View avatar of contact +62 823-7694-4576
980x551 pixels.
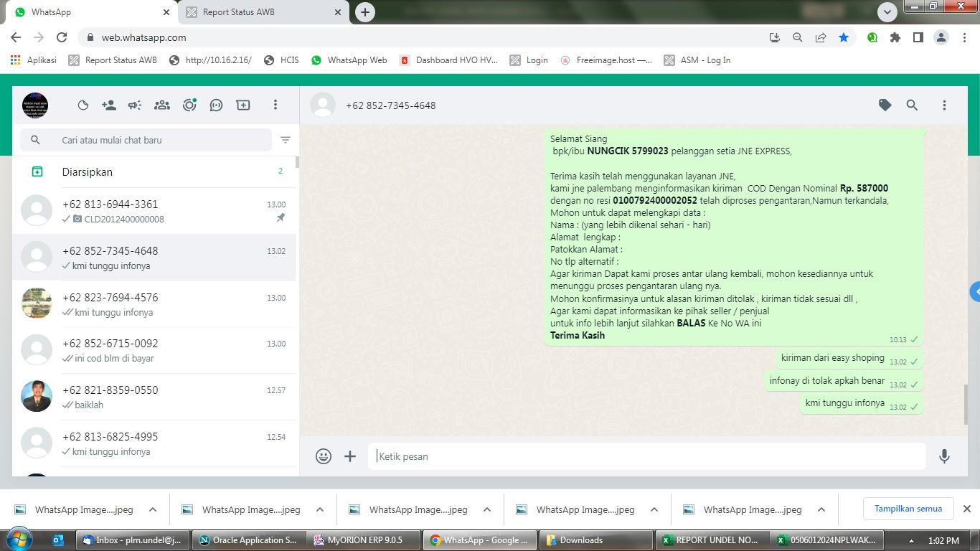(37, 303)
